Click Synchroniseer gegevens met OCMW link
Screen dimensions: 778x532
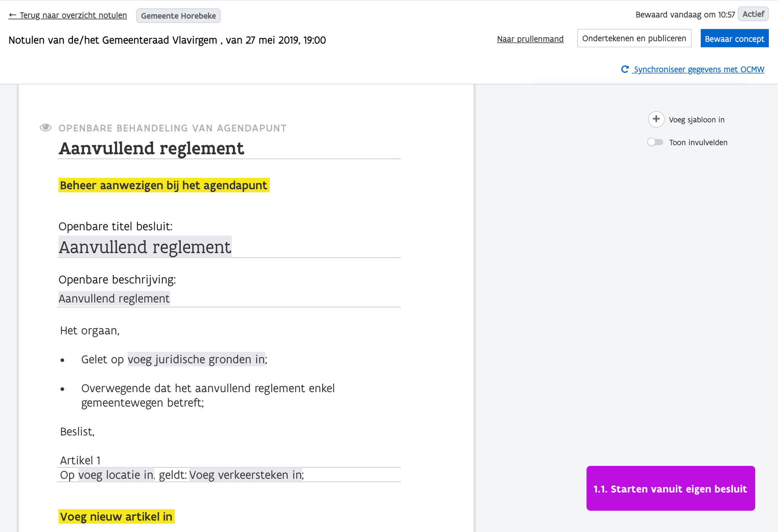point(699,69)
